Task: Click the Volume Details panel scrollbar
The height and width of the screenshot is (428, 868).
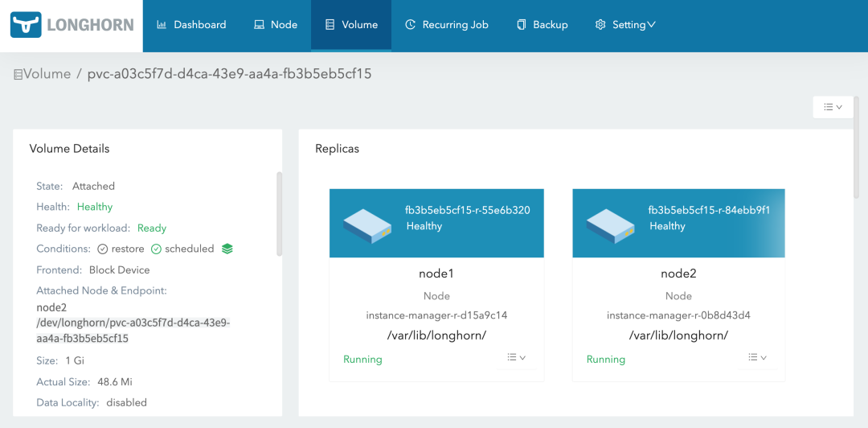Action: 279,213
